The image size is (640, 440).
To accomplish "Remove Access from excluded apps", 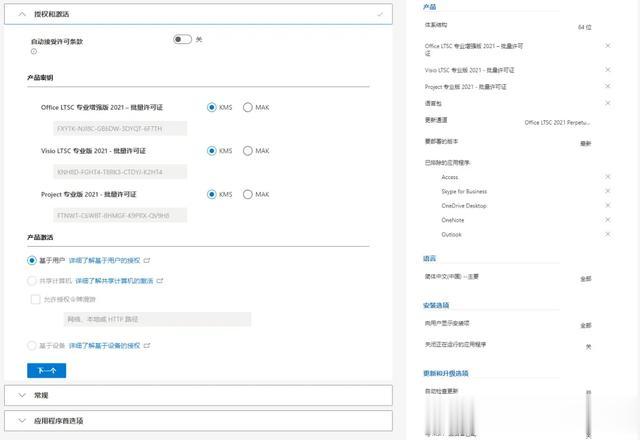I will 608,177.
